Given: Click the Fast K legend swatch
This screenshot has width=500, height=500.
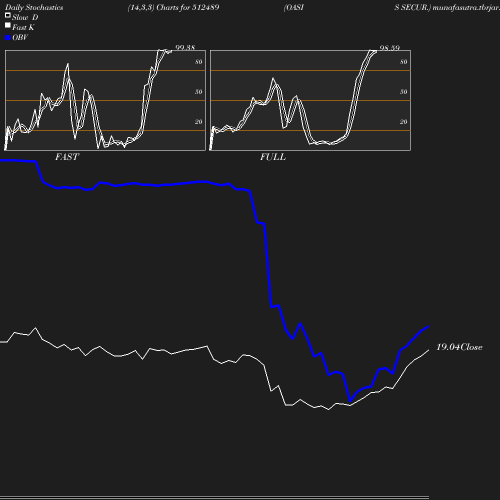Looking at the screenshot, I should (x=8, y=25).
